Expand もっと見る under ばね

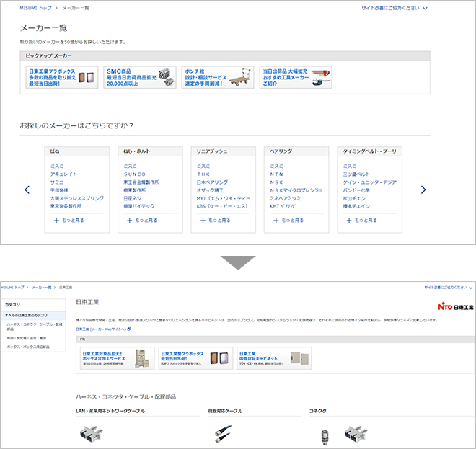(69, 220)
